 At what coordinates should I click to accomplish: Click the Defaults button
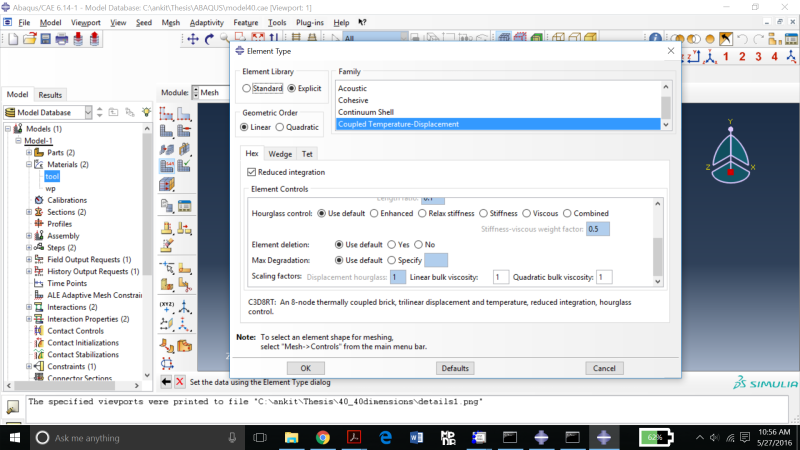[455, 368]
